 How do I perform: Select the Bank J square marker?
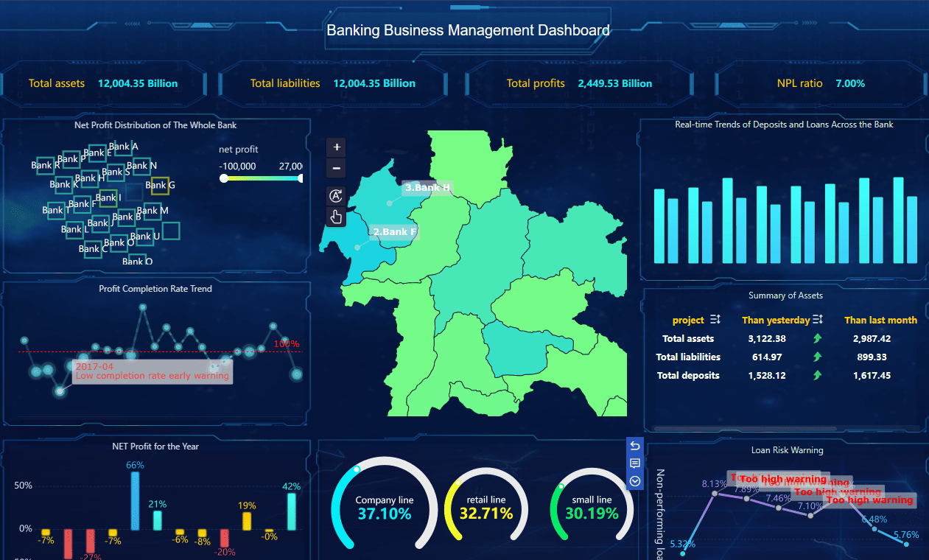pyautogui.click(x=102, y=223)
